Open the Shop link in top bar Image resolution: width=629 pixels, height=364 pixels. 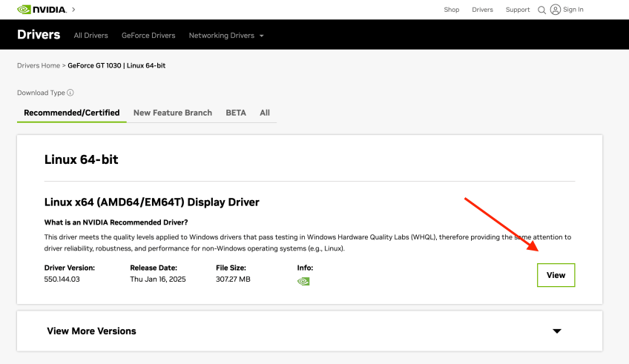pyautogui.click(x=451, y=10)
